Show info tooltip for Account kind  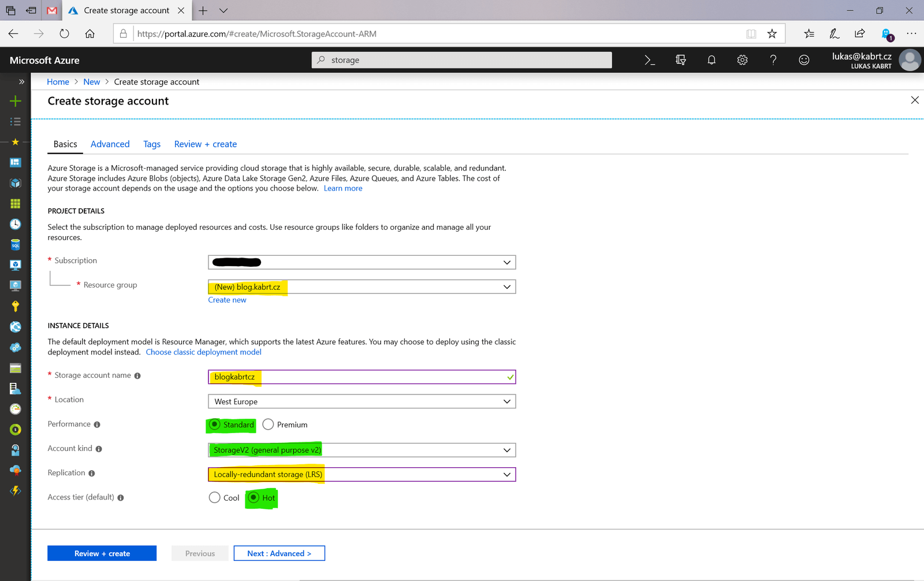click(x=99, y=449)
